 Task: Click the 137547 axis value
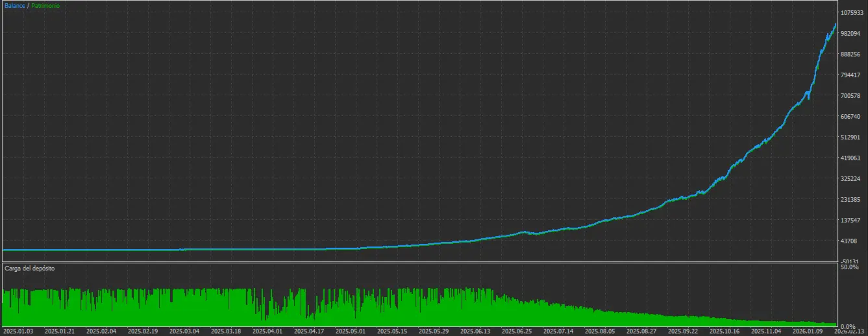851,221
